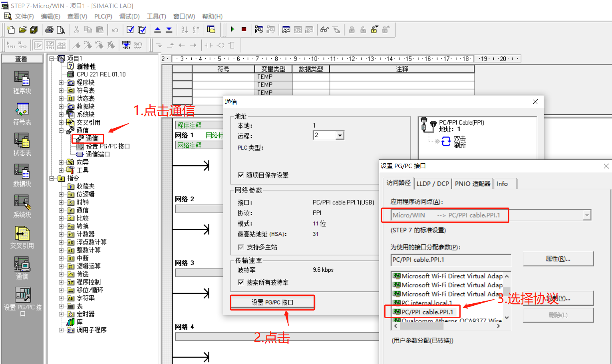This screenshot has height=364, width=612.
Task: Open 交叉引用 in the left navigation bar
Action: click(22, 237)
